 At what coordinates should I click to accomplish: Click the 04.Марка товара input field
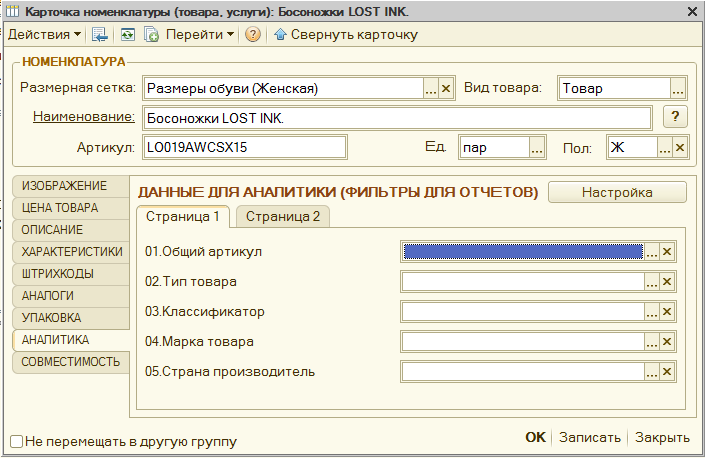pyautogui.click(x=523, y=342)
